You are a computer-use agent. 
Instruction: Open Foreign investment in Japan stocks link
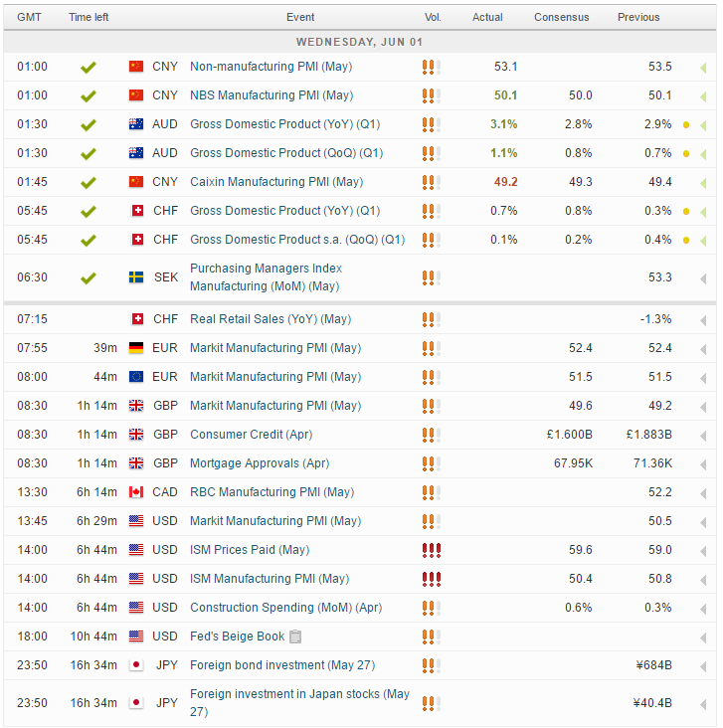coord(299,702)
